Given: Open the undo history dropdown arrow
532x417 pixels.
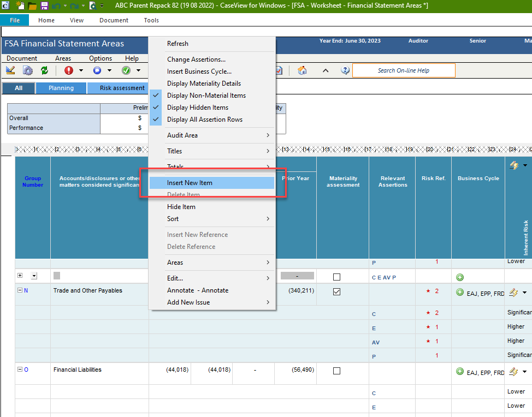Looking at the screenshot, I should coord(65,6).
